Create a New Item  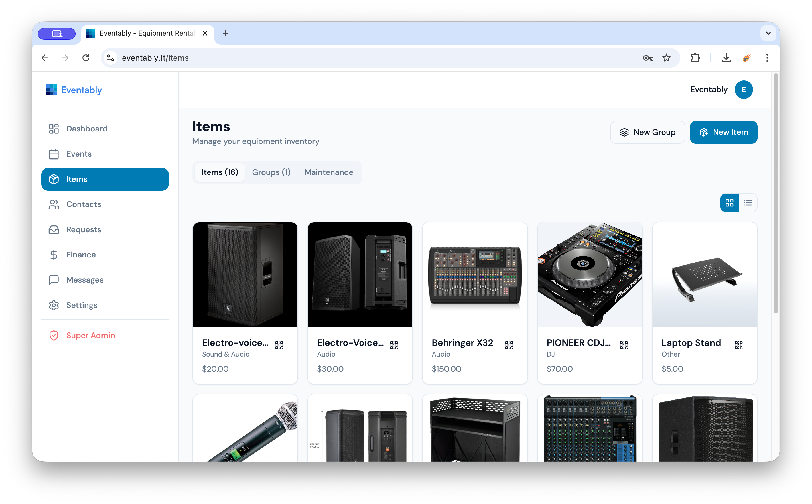point(723,132)
